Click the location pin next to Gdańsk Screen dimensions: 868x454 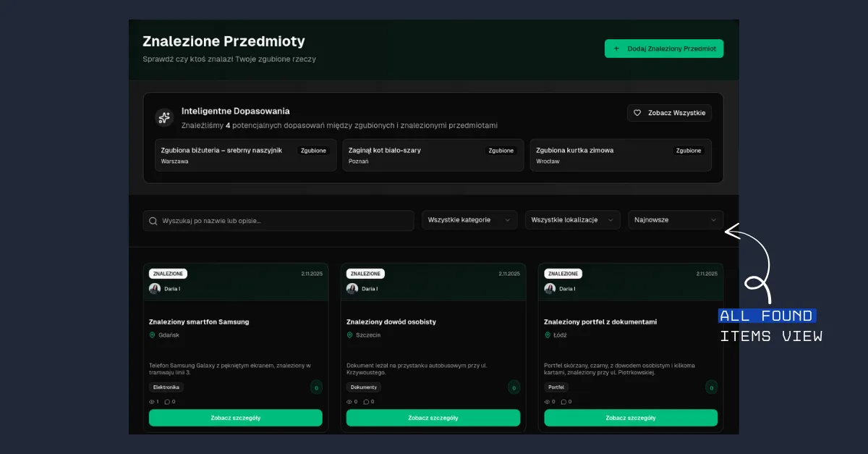(x=153, y=335)
